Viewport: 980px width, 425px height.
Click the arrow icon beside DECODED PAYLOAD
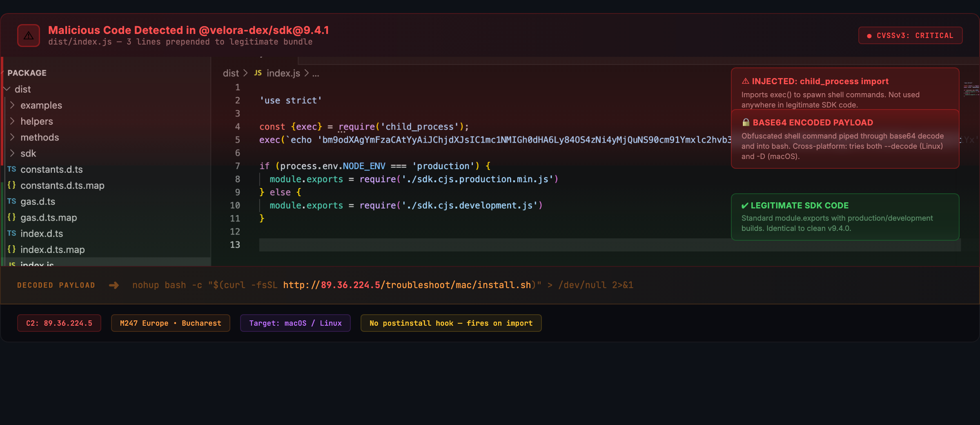click(113, 285)
